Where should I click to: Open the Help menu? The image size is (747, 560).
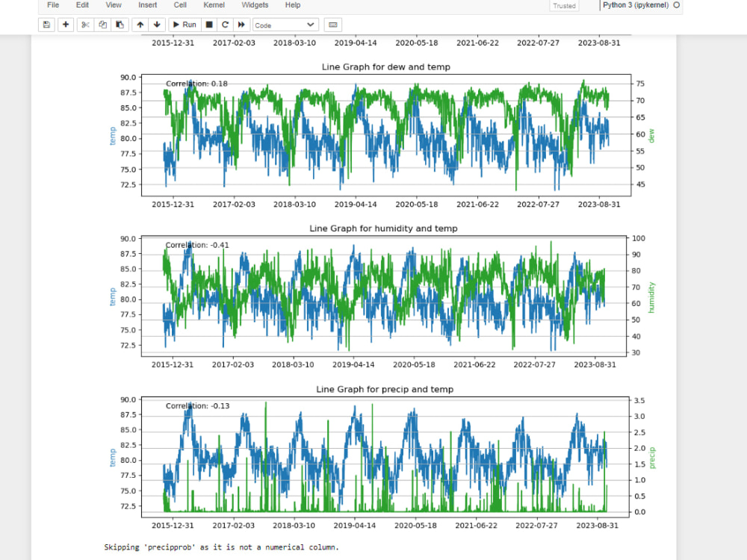click(x=293, y=5)
